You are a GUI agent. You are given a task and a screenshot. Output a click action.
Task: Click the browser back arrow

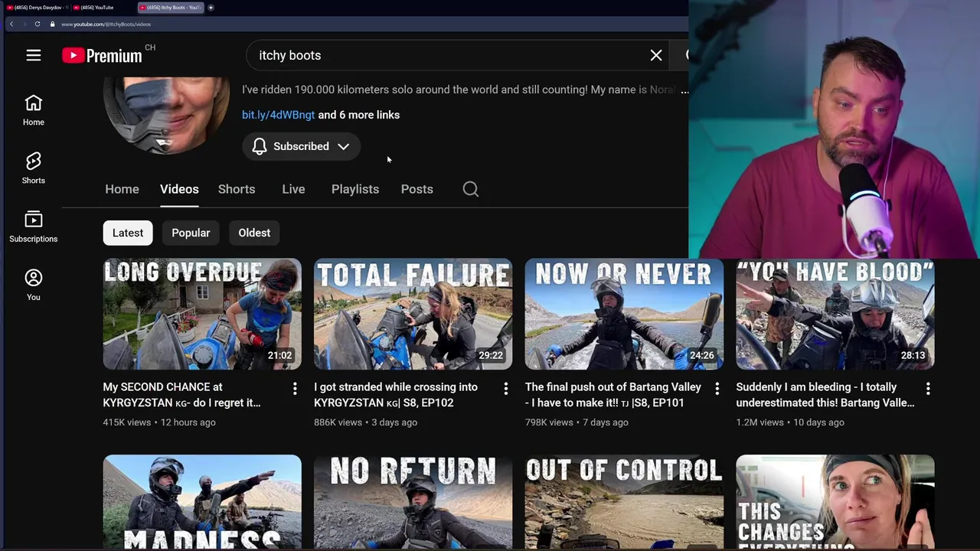[11, 24]
